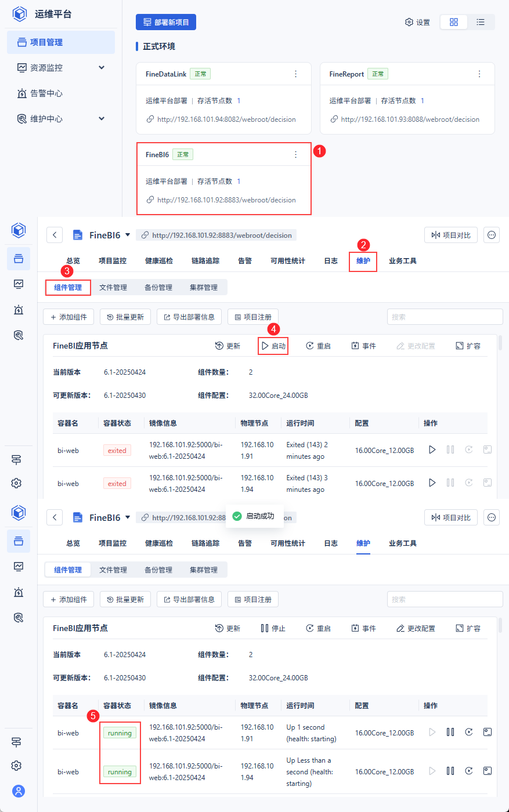509x812 pixels.
Task: Click the 启动成功 toast notification
Action: (x=254, y=516)
